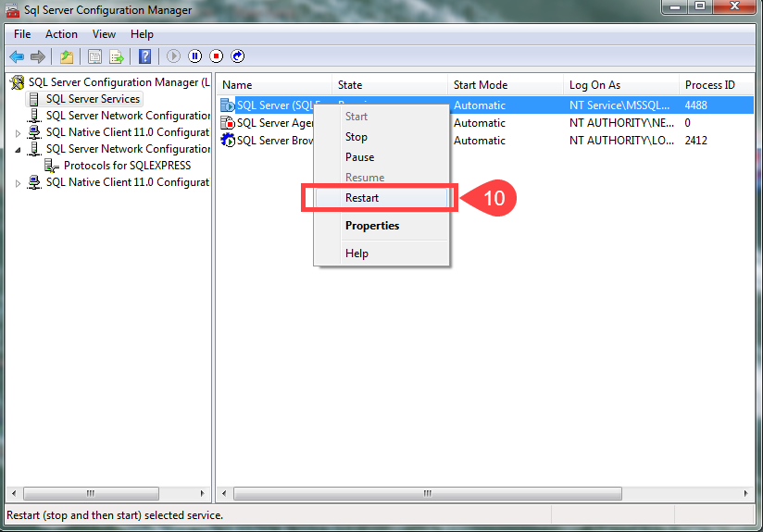Click the app icon in title bar

click(12, 10)
